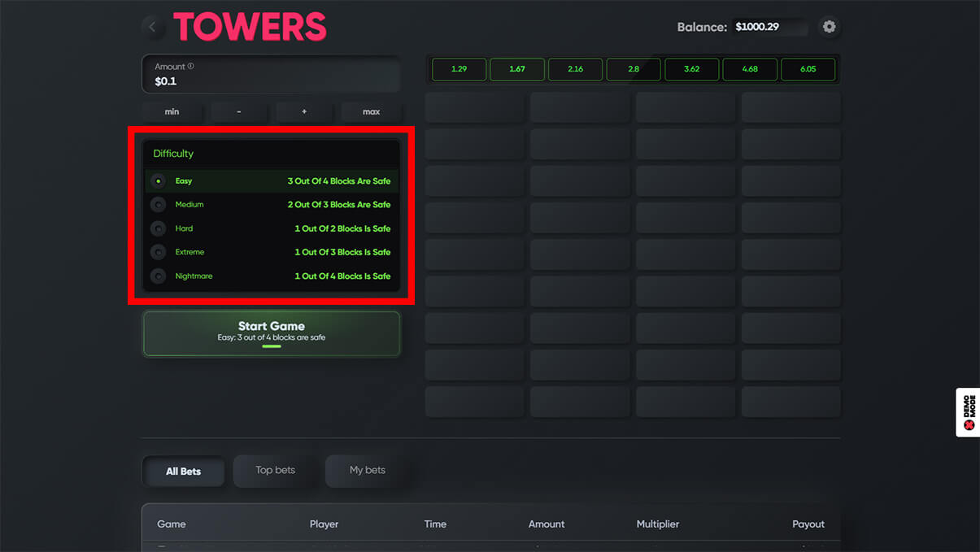Increase the bet with plus button
The image size is (980, 552).
click(x=304, y=111)
